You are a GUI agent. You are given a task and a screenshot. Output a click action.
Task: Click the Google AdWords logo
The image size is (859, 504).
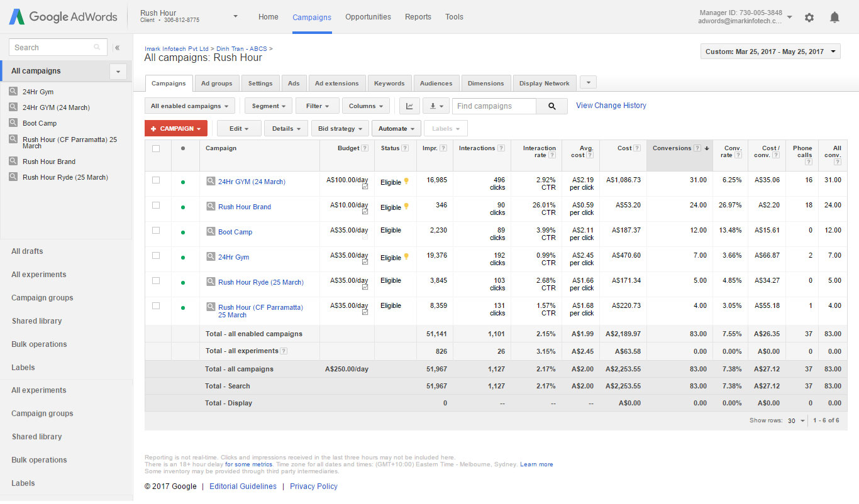click(63, 17)
